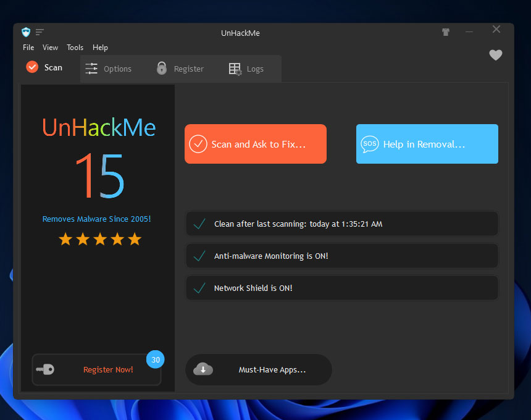Click the five-star rating row
531x420 pixels.
point(100,239)
